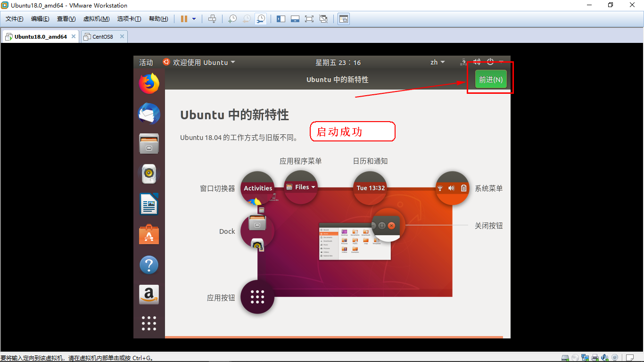
Task: Open the power options dropdown arrow
Action: point(194,19)
